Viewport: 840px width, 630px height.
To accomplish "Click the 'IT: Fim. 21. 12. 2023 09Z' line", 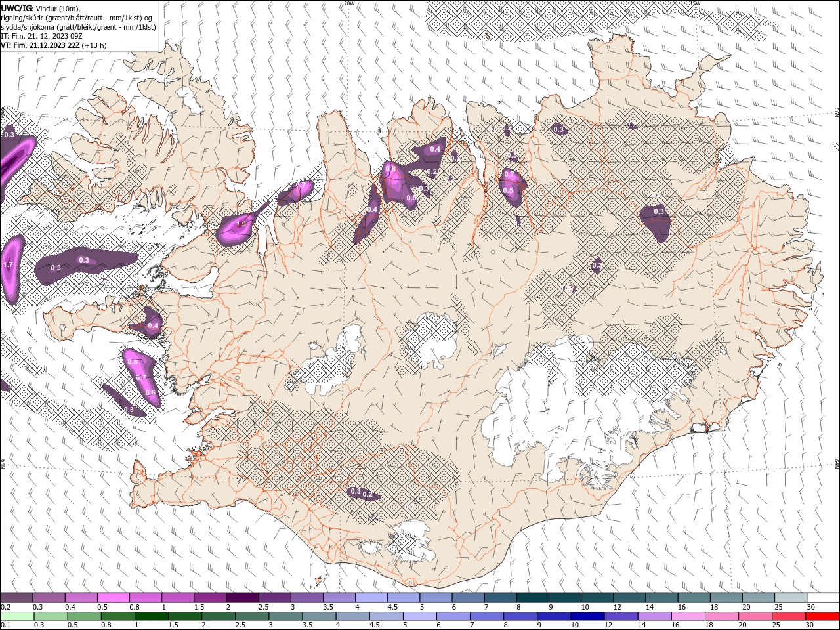I will (41, 36).
